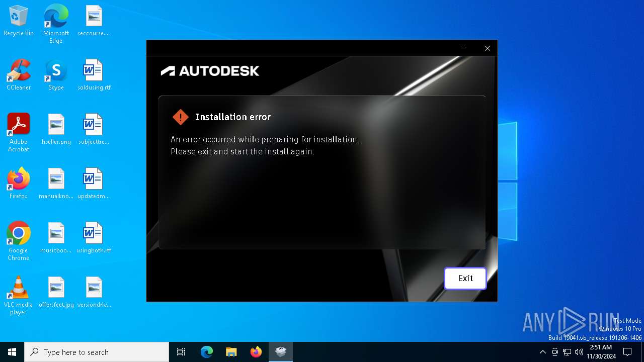
Task: Select the VLC media player desktop shortcut
Action: click(x=19, y=295)
